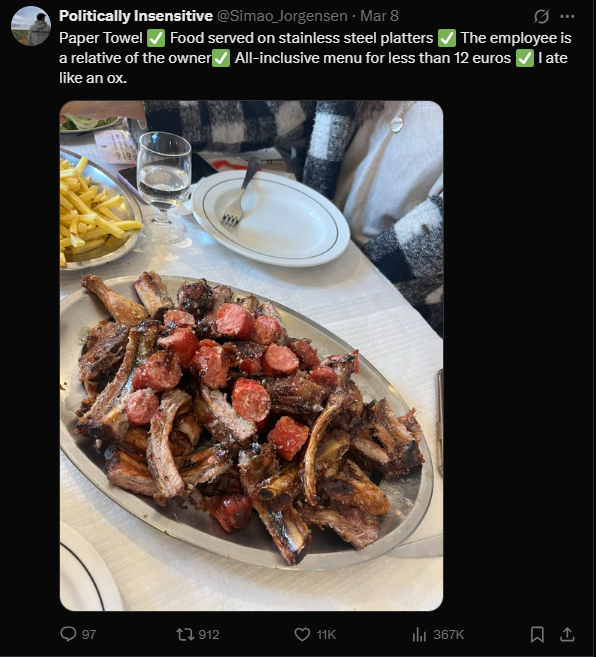Image resolution: width=596 pixels, height=657 pixels.
Task: Open the Mar 8 timestamp link
Action: point(379,16)
